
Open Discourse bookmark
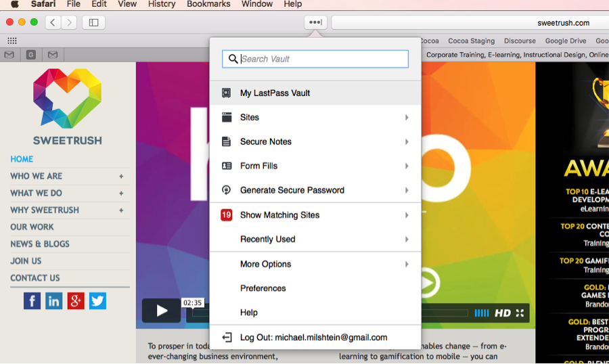pos(520,41)
